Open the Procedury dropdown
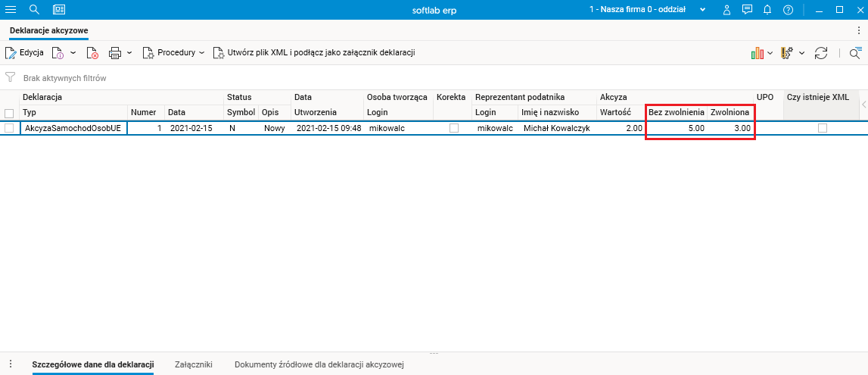 tap(173, 52)
